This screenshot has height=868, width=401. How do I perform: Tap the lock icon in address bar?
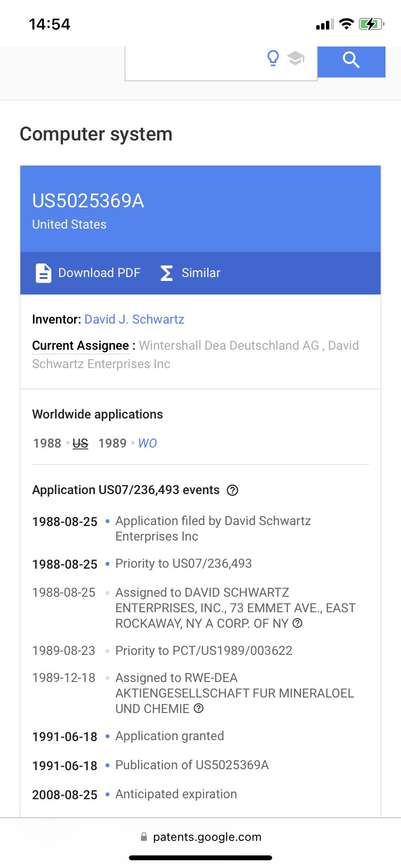144,837
